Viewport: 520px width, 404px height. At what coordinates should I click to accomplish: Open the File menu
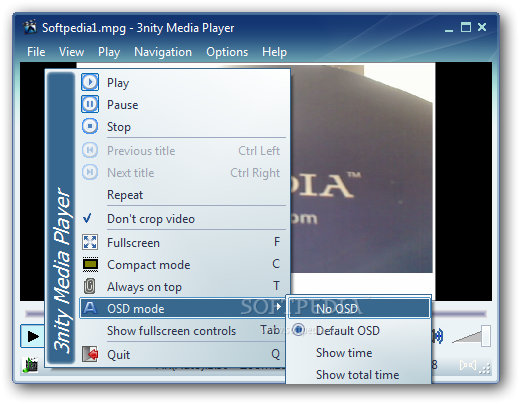point(36,52)
